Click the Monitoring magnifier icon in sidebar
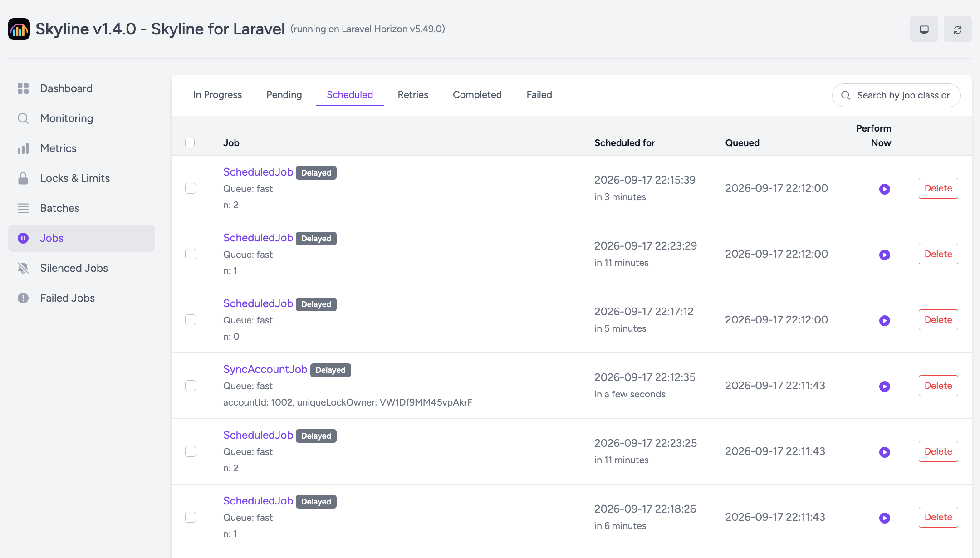Image resolution: width=980 pixels, height=558 pixels. 23,118
